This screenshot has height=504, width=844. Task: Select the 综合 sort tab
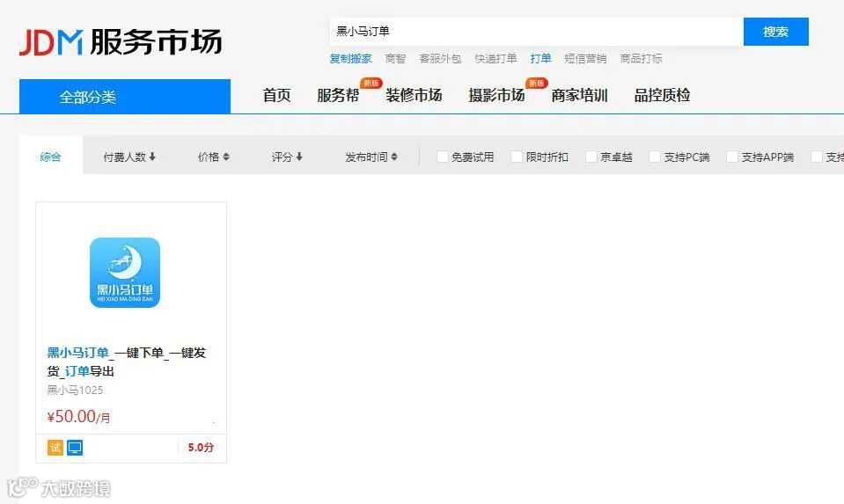point(50,157)
